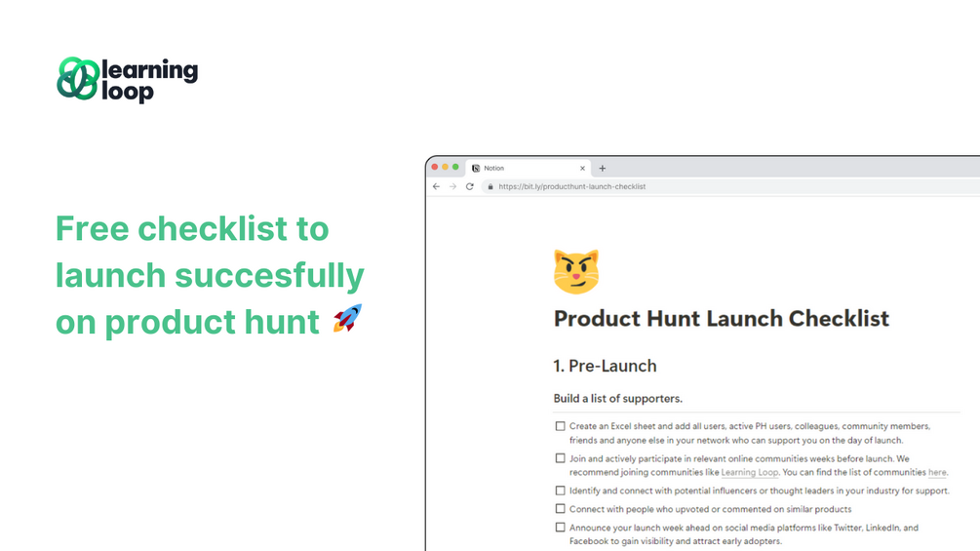Click the browser back arrow

point(436,187)
